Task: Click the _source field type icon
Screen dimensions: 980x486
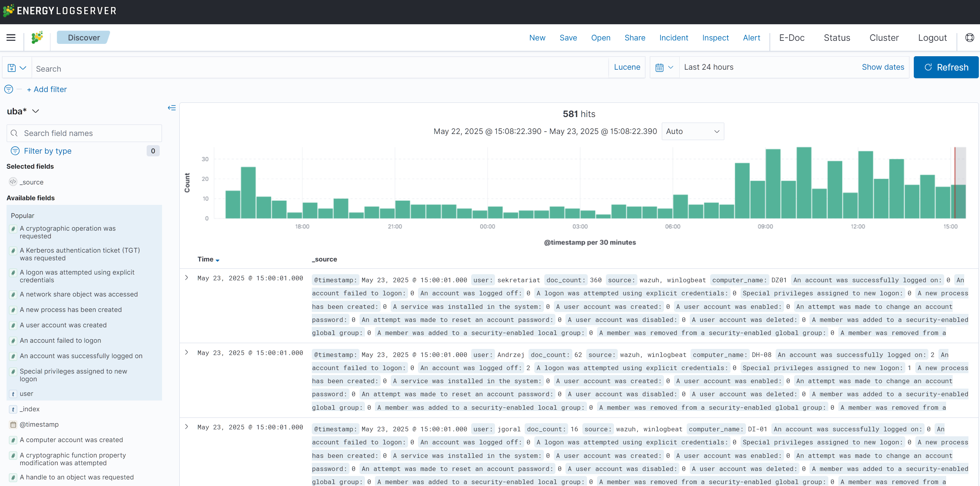Action: 13,182
